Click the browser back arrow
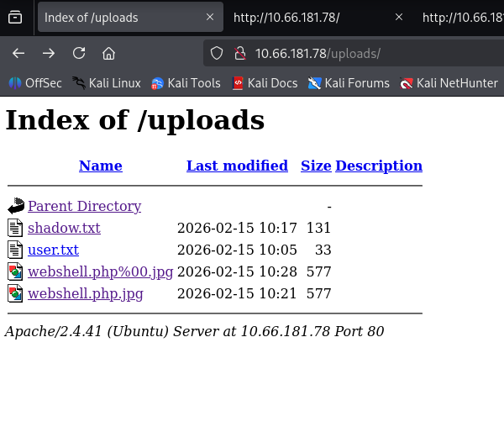The height and width of the screenshot is (432, 504). [18, 53]
